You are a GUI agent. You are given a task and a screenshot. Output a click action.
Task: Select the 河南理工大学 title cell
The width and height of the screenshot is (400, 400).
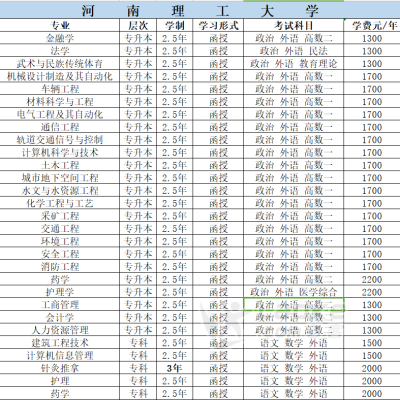click(200, 11)
